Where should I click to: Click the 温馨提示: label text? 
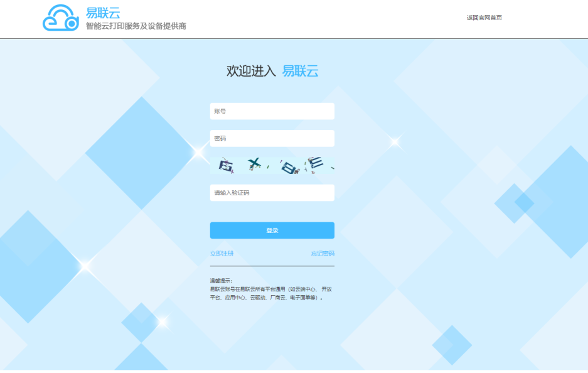click(x=222, y=281)
